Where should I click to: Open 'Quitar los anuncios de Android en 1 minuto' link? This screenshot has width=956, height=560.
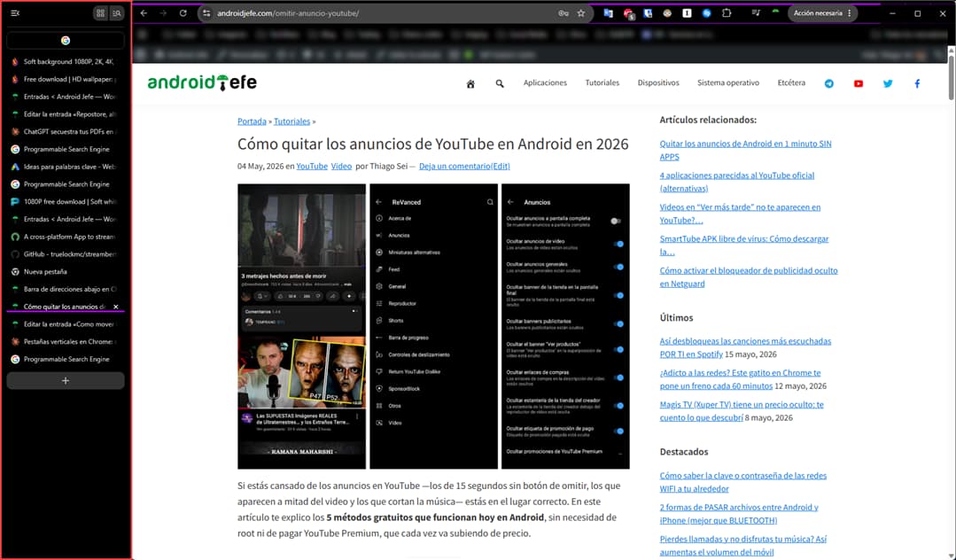(745, 150)
